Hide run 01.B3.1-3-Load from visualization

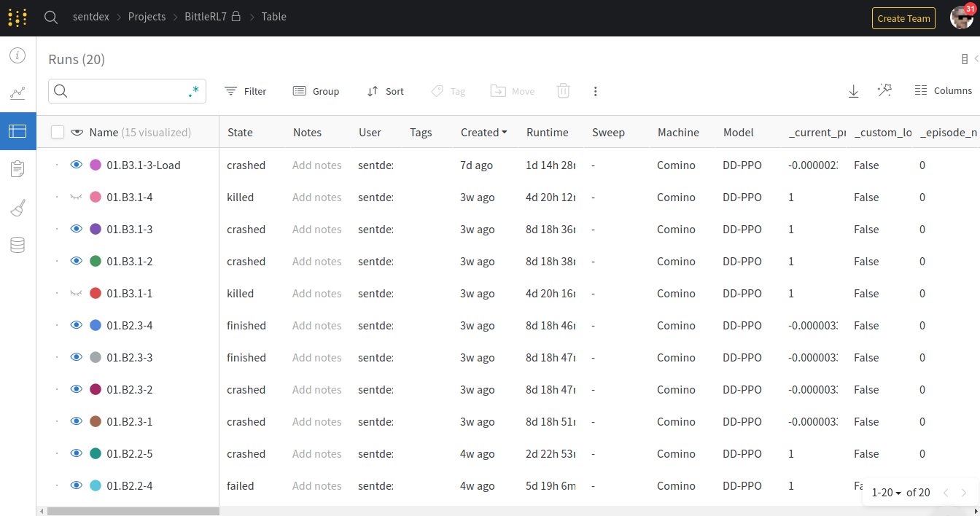click(76, 165)
